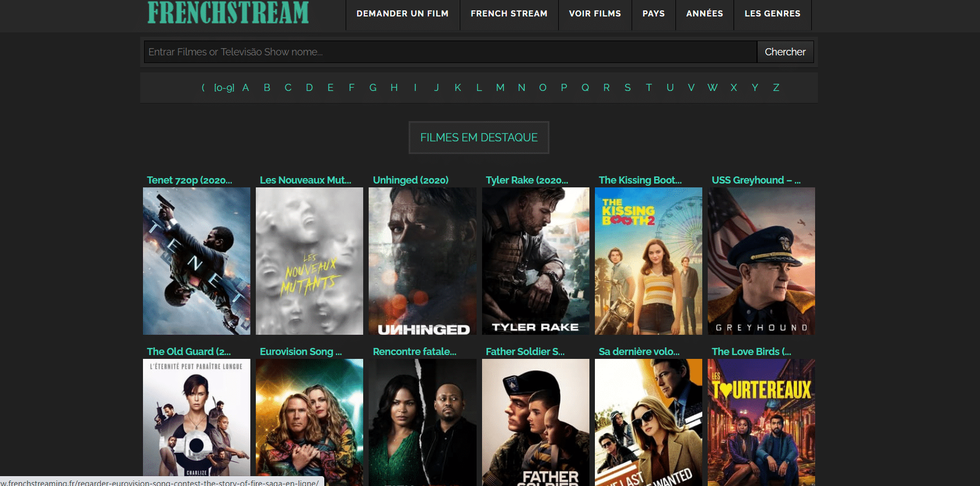
Task: Filter titles by letter C
Action: click(x=288, y=88)
